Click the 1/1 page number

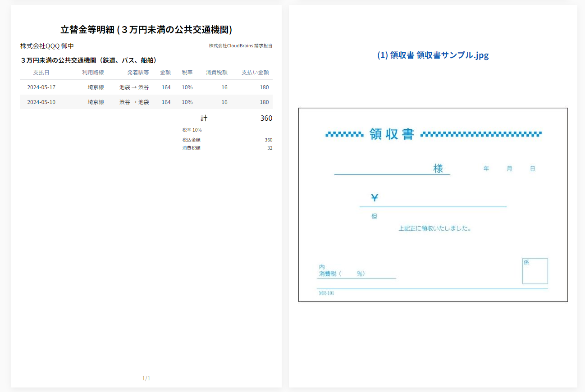pos(146,378)
